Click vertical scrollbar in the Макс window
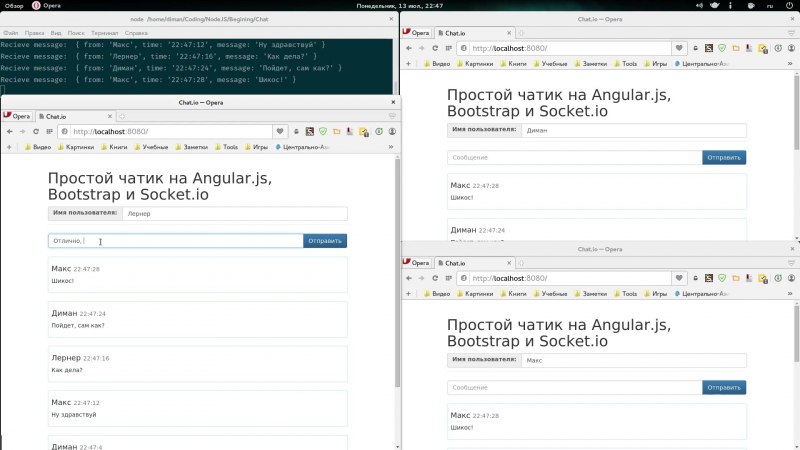The width and height of the screenshot is (800, 450). [796, 332]
